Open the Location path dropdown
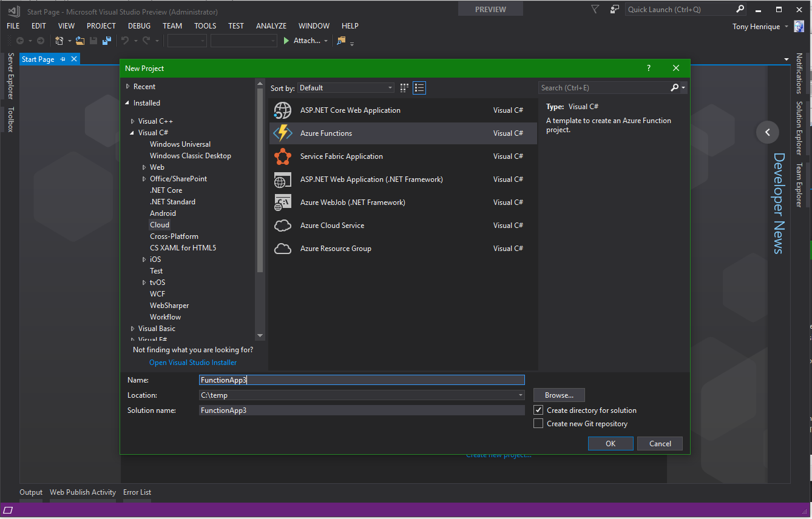The image size is (812, 519). (521, 395)
